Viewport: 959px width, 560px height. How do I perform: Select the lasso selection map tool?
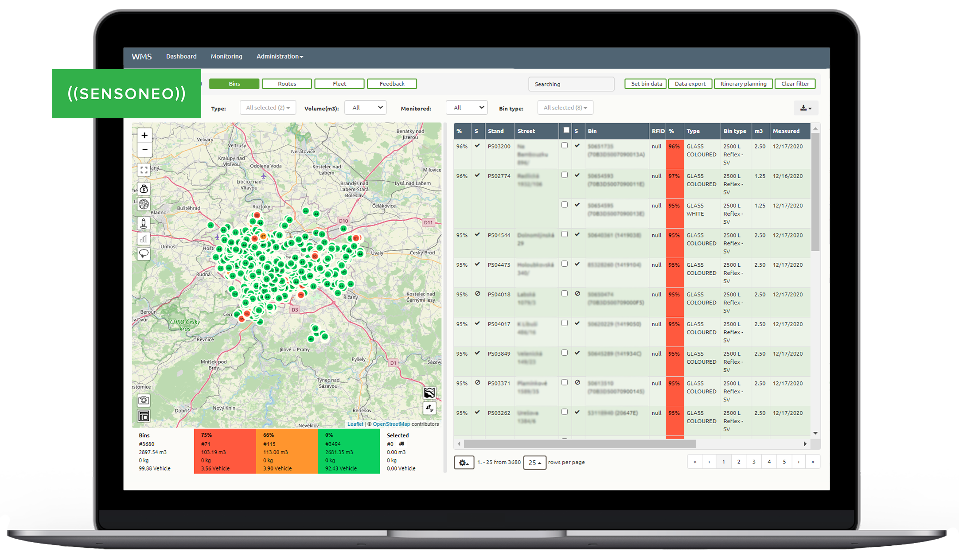[144, 254]
